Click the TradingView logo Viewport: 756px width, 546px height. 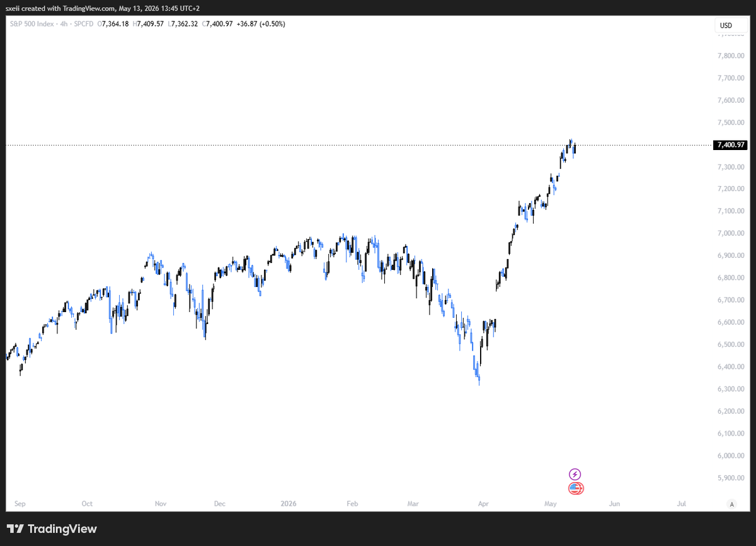[x=52, y=529]
